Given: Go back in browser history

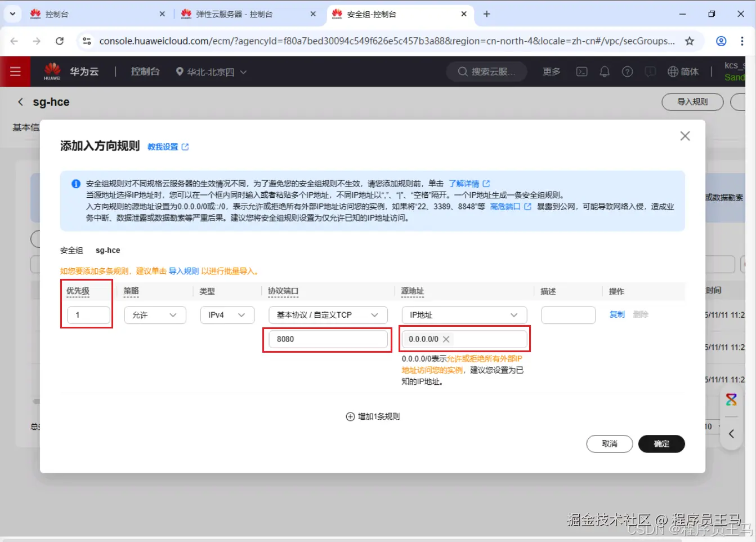Looking at the screenshot, I should pos(14,41).
